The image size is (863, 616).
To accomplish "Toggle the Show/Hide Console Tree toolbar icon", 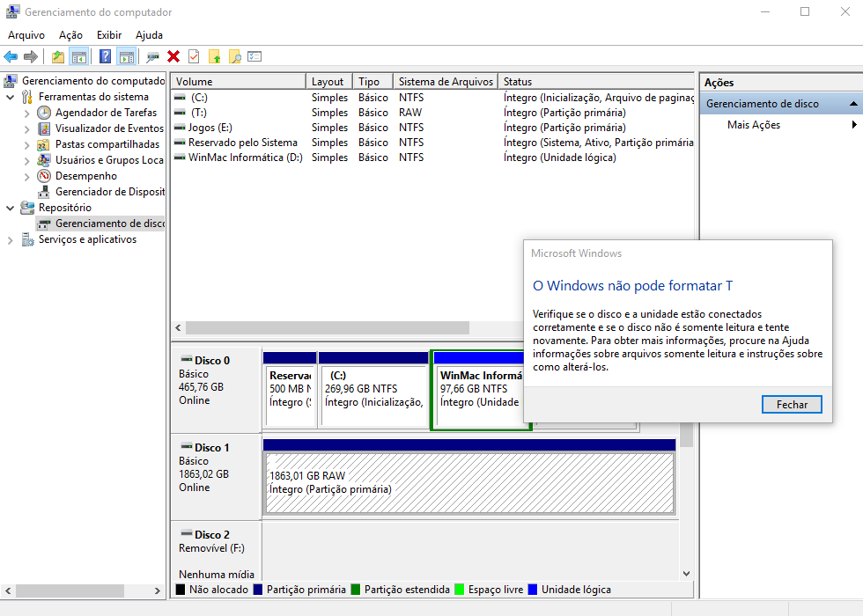I will (79, 56).
